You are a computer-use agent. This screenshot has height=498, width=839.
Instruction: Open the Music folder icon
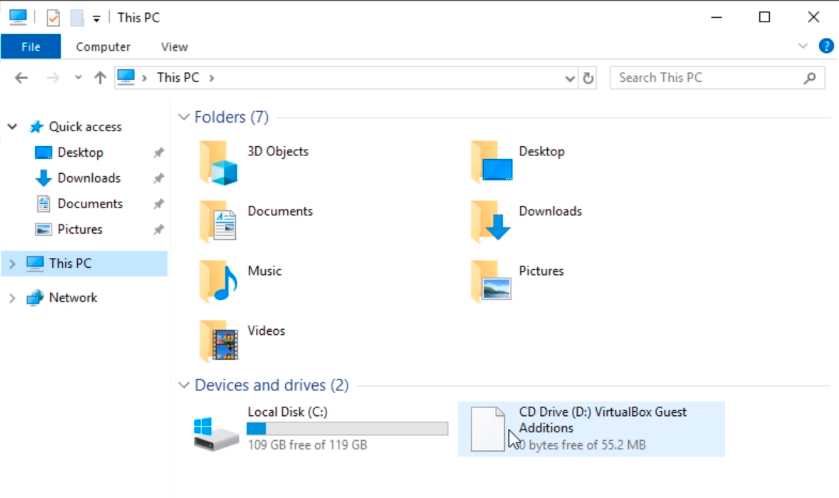pos(219,281)
